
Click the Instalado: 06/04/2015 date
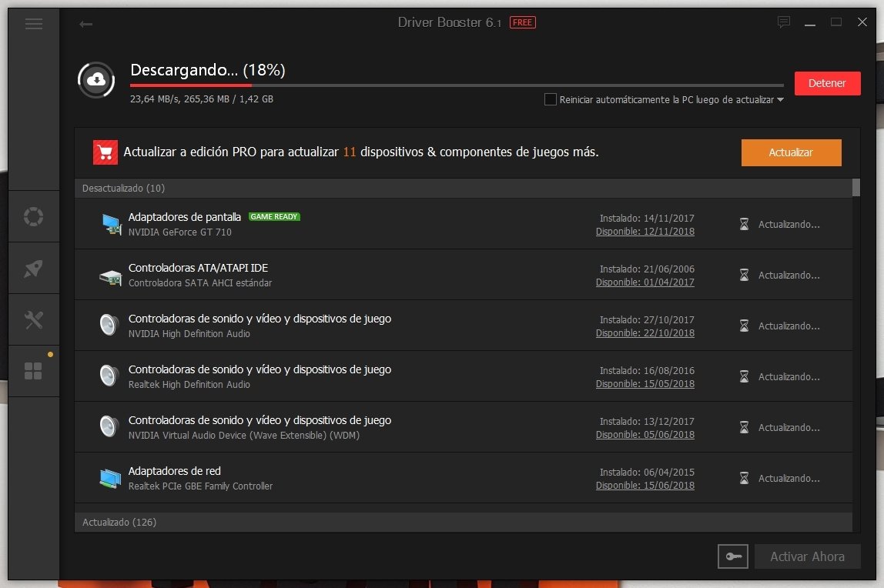coord(647,472)
